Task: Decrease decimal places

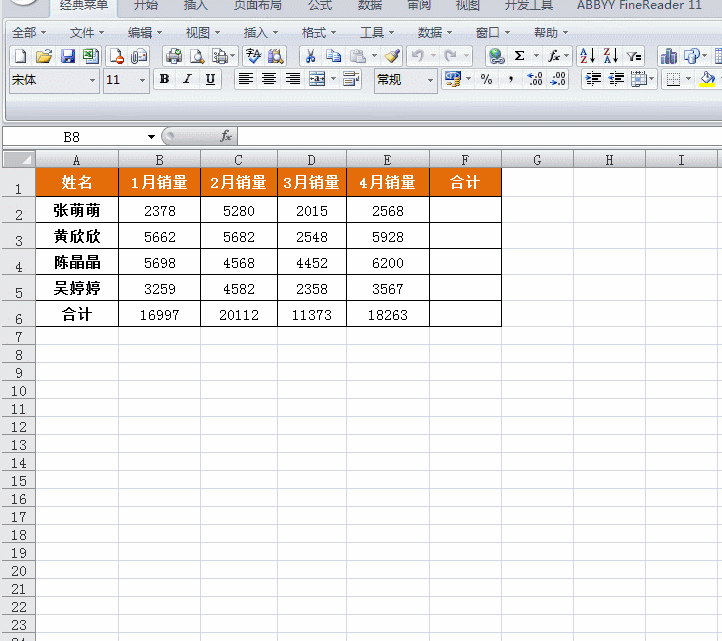Action: (558, 80)
